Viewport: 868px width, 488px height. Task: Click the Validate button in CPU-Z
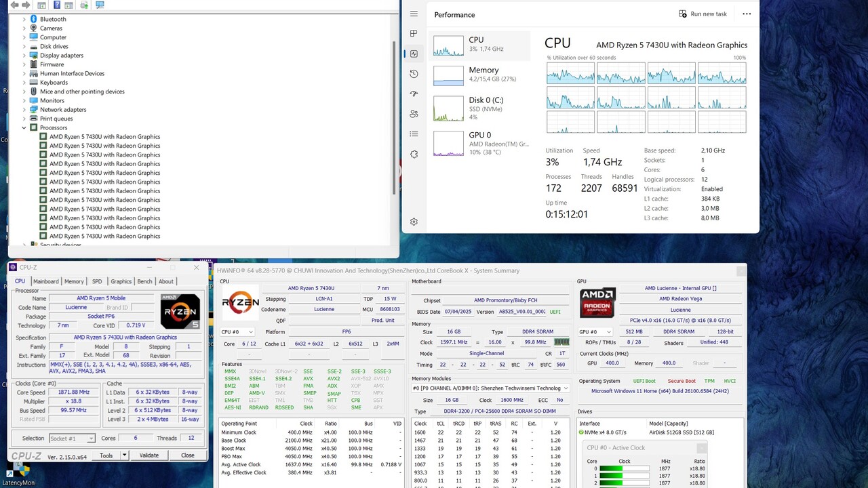tap(149, 455)
